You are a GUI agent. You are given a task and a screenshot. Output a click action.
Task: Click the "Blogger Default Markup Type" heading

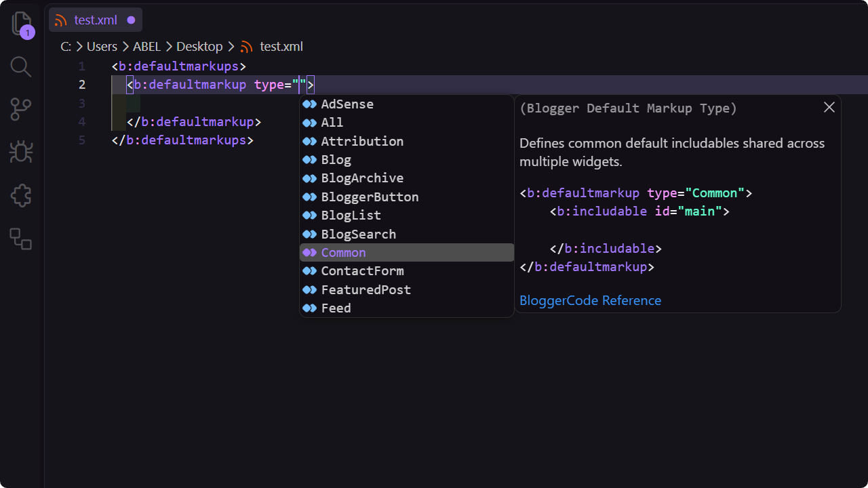[x=628, y=108]
